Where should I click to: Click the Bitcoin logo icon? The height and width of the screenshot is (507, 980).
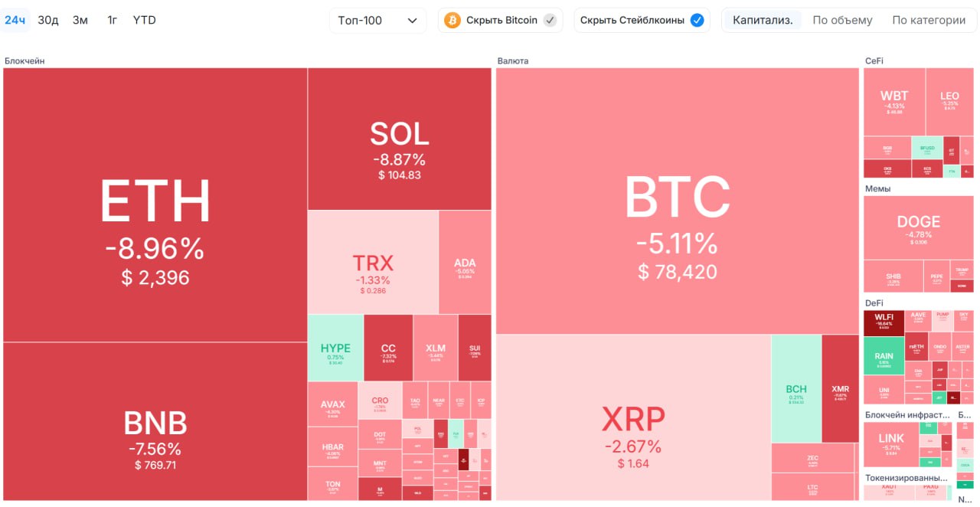pos(452,21)
